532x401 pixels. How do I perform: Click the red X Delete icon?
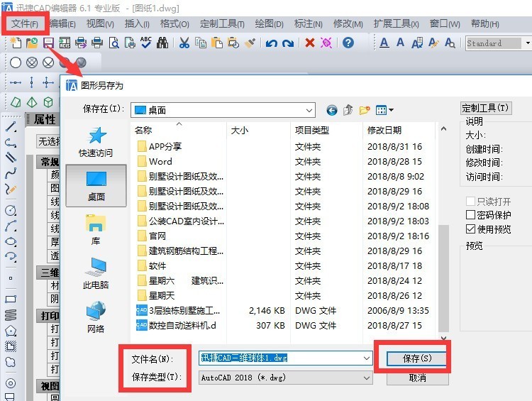point(310,43)
